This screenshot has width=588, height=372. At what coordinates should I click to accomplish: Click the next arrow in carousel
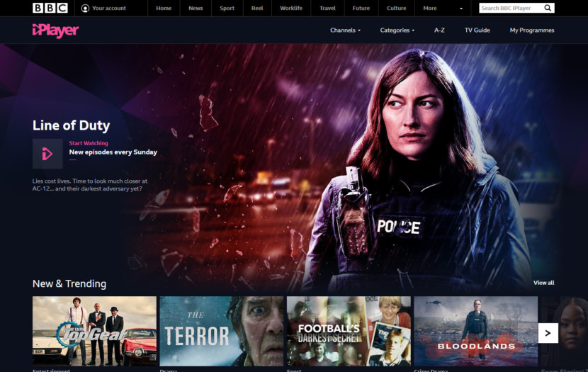pos(548,333)
